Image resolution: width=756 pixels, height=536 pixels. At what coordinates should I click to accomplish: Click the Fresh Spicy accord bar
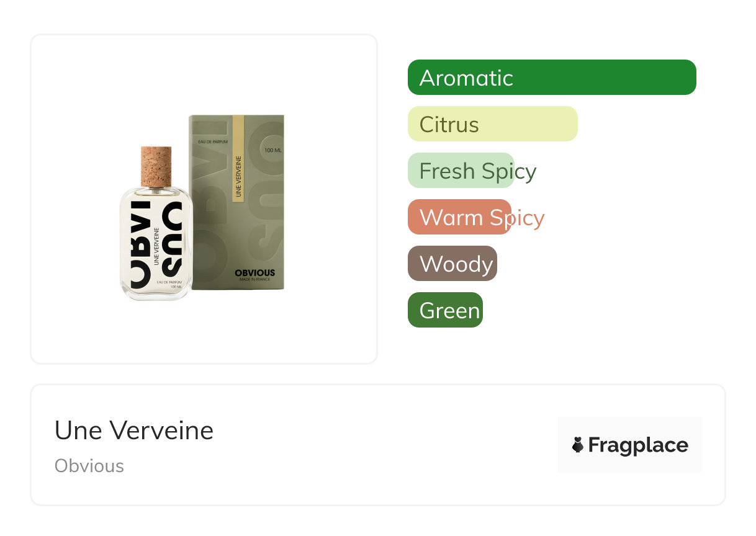coord(461,171)
